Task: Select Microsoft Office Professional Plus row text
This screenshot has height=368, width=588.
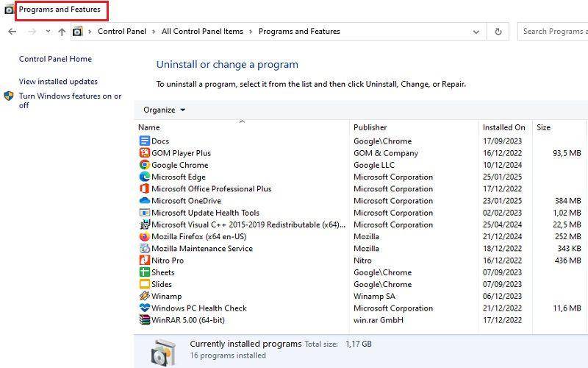Action: click(212, 188)
